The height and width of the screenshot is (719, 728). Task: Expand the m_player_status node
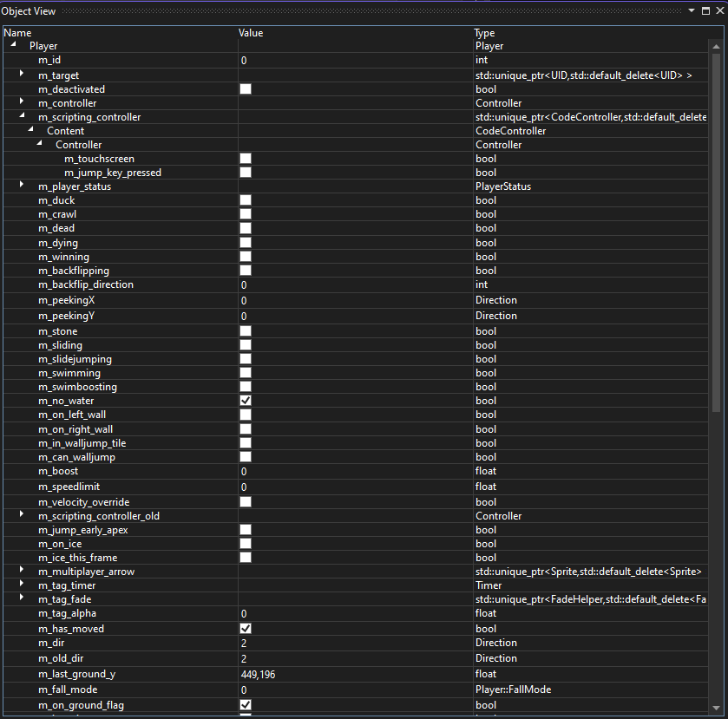[x=22, y=186]
